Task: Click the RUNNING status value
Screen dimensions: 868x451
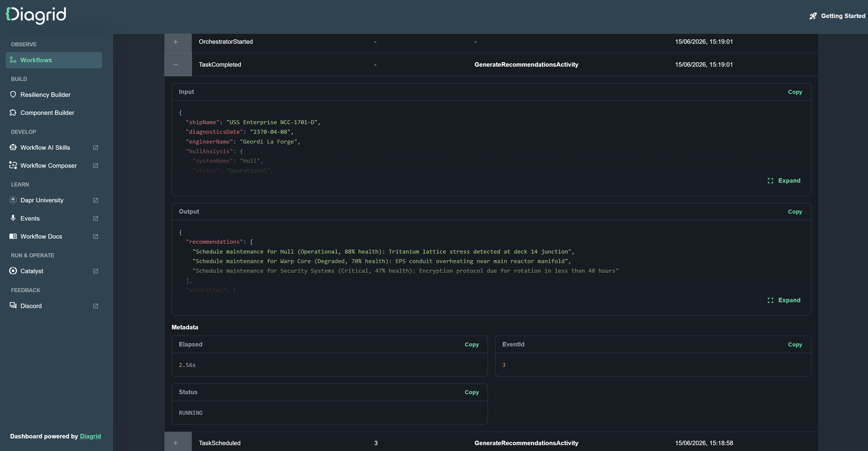Action: [191, 413]
